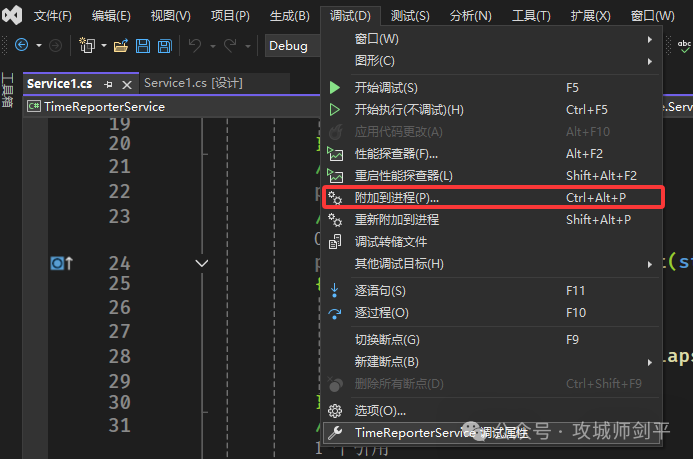Click the Start Without Debugging outline play icon
This screenshot has height=459, width=693.
coord(335,110)
